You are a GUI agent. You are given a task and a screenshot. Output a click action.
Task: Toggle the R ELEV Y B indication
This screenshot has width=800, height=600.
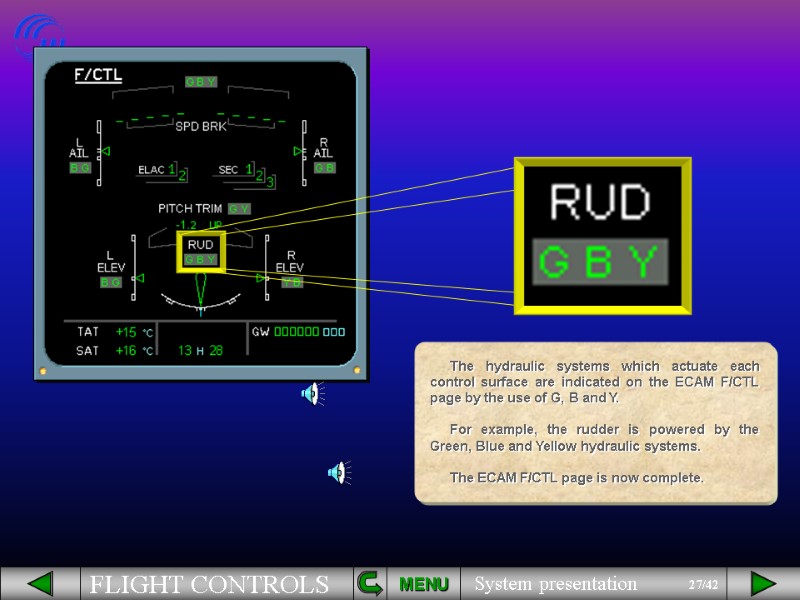tap(291, 283)
